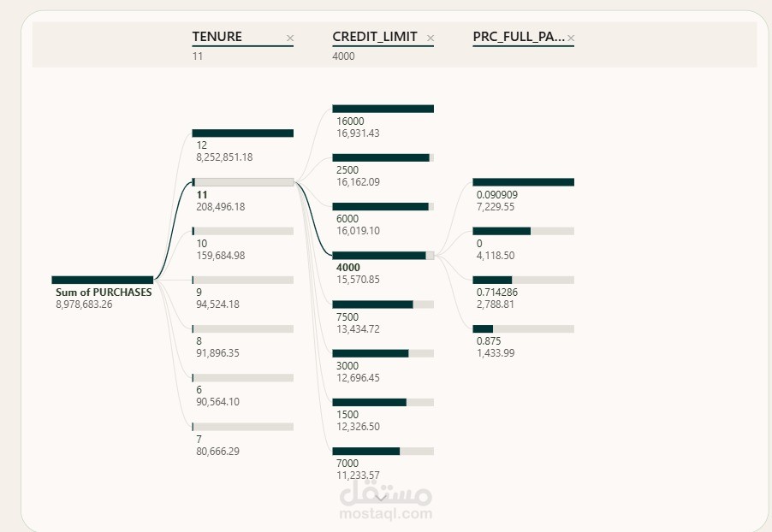Remove the PRC_FULL_PA... level with its X icon
Screen dimensions: 772x532
(571, 38)
